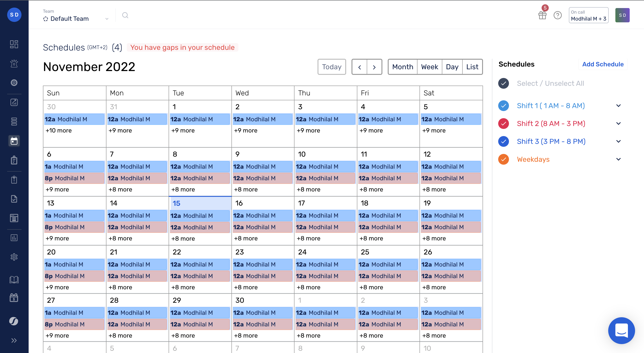Show +8 more events on November 15
The width and height of the screenshot is (644, 353).
click(183, 239)
